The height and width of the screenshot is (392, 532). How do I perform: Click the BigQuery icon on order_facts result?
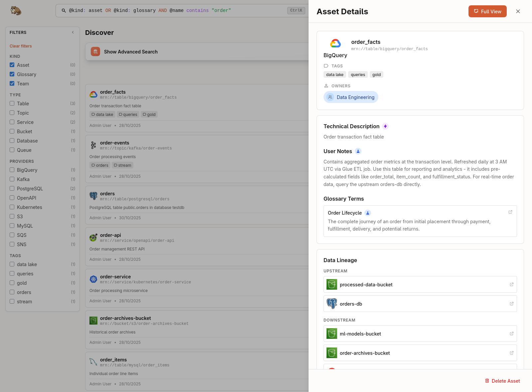[x=93, y=94]
